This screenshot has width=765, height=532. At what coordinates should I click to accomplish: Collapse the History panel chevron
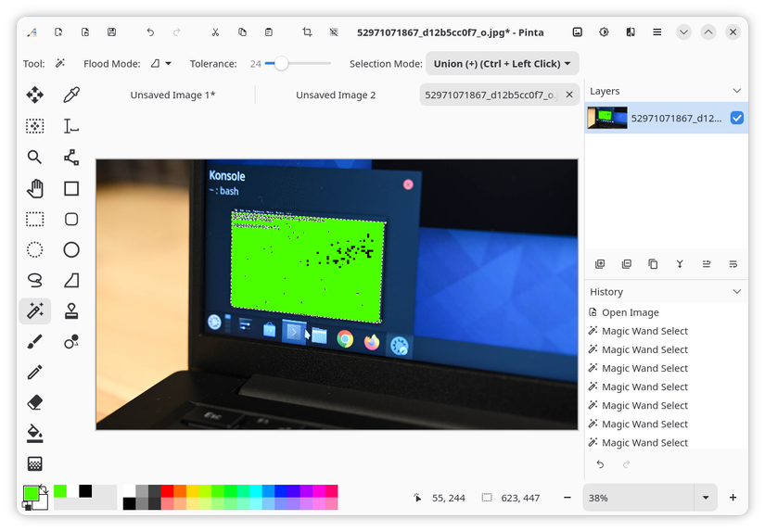(736, 292)
